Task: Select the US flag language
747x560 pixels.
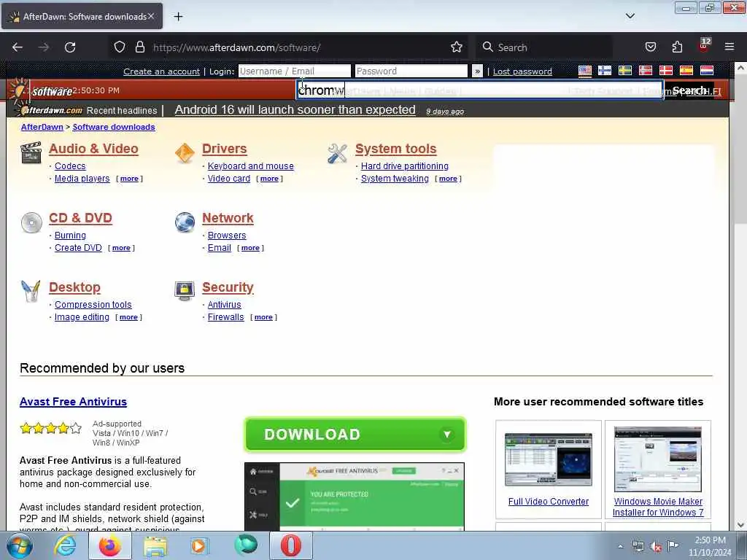Action: tap(585, 71)
